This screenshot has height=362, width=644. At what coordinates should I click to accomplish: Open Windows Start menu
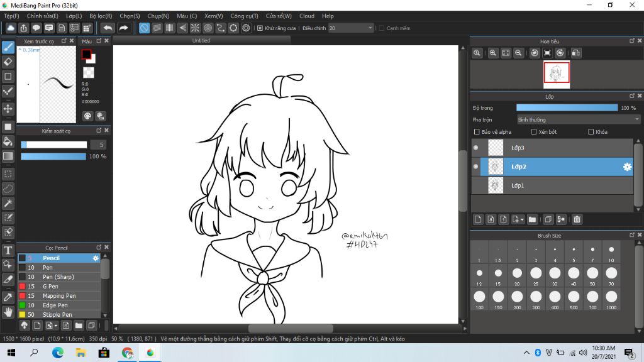click(11, 353)
